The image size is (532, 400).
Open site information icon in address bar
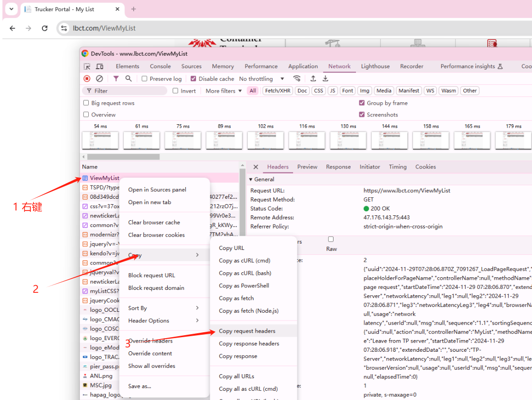click(64, 28)
